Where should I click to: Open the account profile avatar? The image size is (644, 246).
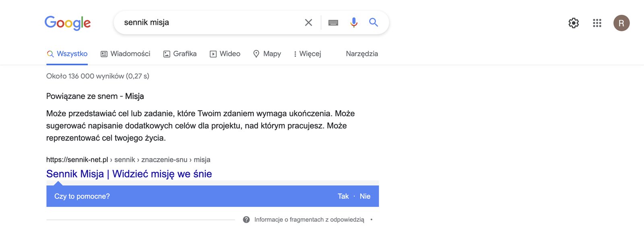621,23
